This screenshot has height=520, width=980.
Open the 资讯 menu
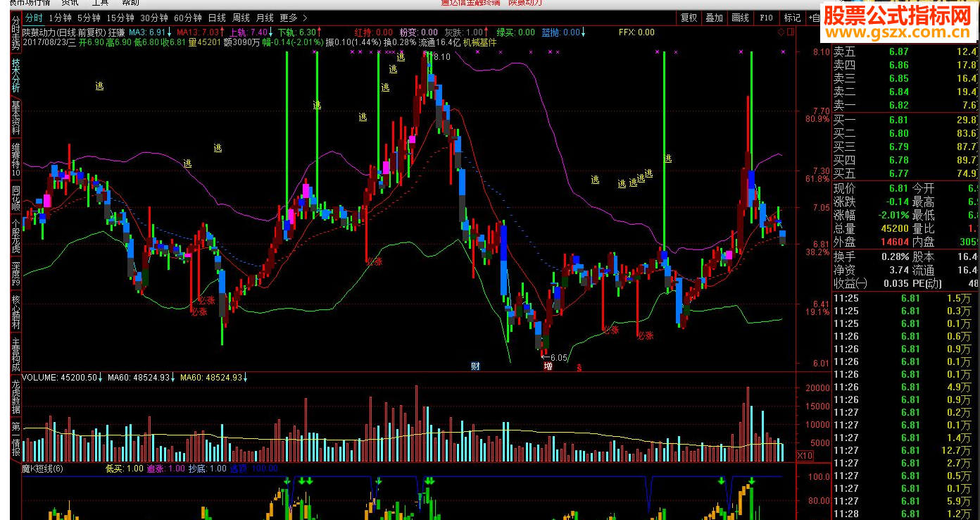click(x=69, y=3)
